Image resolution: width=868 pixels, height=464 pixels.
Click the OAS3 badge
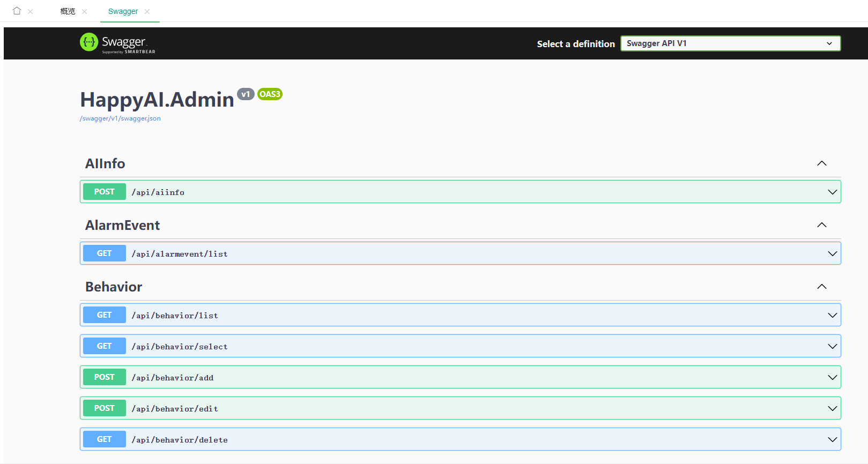pyautogui.click(x=270, y=94)
